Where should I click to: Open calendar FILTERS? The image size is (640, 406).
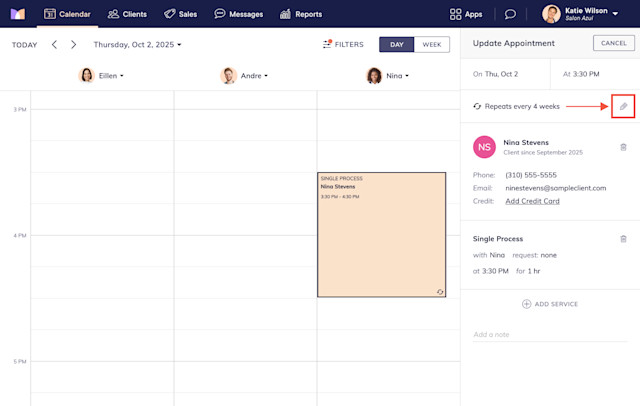(x=343, y=44)
